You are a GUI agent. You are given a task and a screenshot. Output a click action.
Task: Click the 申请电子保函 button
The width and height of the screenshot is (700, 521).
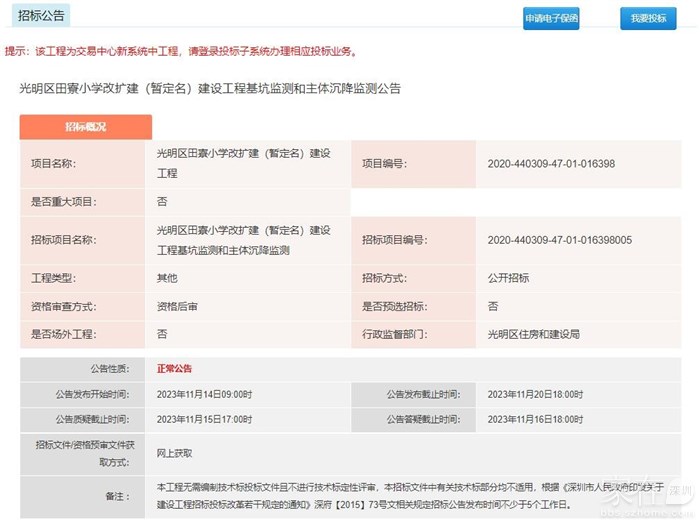coord(551,18)
